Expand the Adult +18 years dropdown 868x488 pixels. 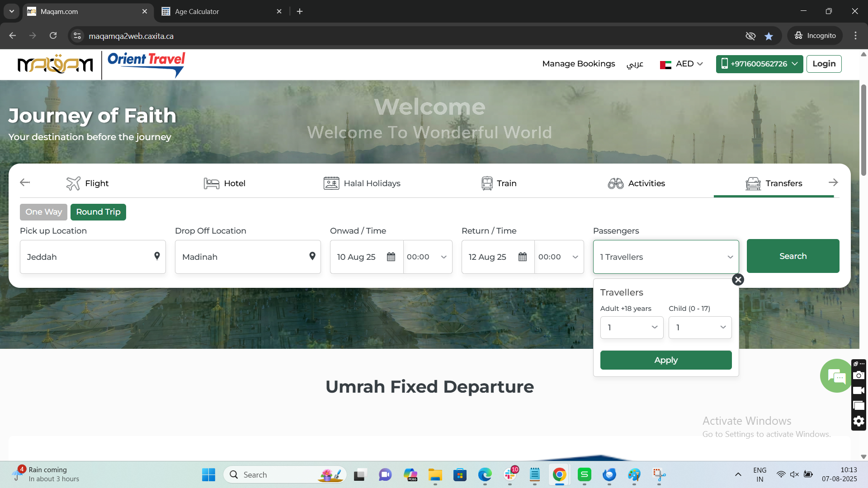click(x=632, y=328)
